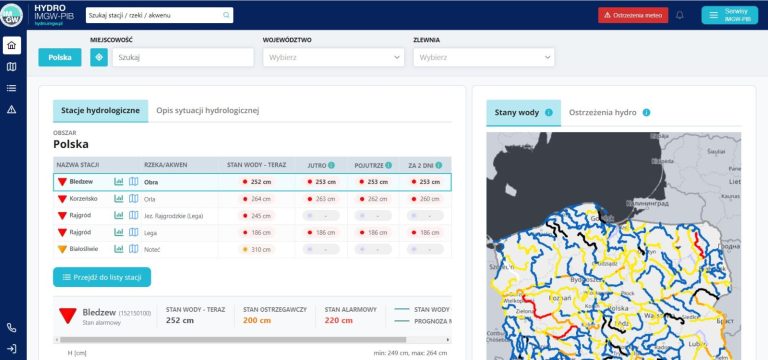Open chart icon for Rajgród Jez. Rajgrodzkie row

119,216
